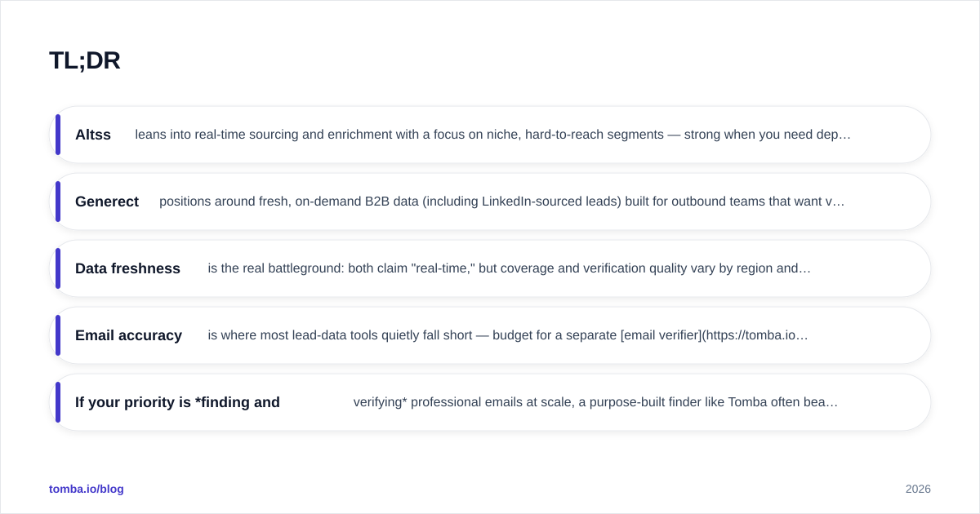Viewport: 980px width, 514px height.
Task: Open the Data freshness card
Action: point(490,268)
